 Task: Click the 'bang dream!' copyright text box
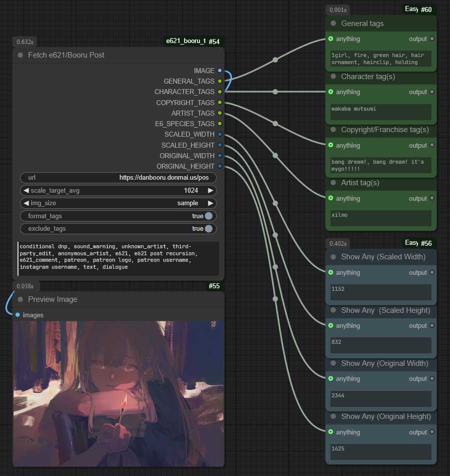click(381, 165)
